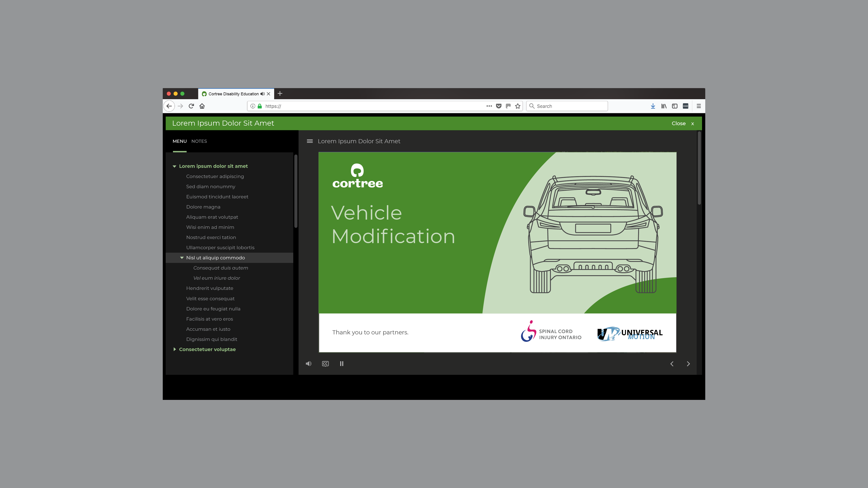Image resolution: width=868 pixels, height=488 pixels.
Task: Pause the slide playback
Action: [x=341, y=364]
